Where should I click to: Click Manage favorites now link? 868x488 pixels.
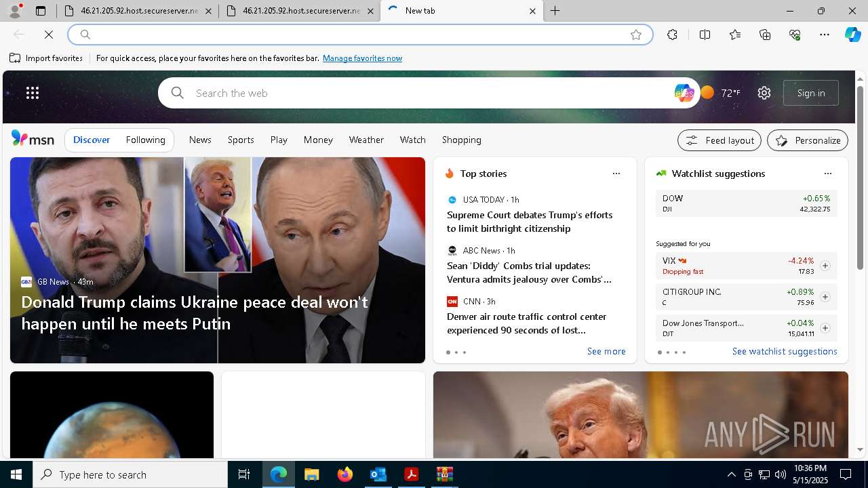[362, 58]
